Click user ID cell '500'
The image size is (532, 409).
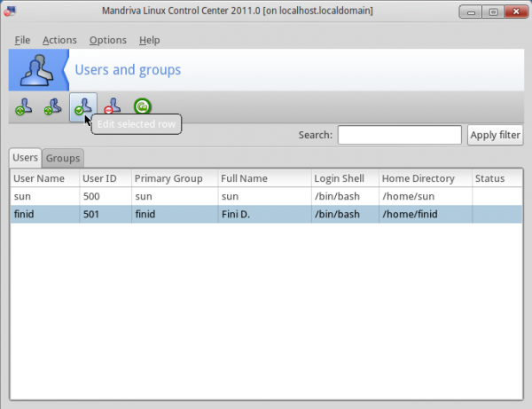point(106,196)
